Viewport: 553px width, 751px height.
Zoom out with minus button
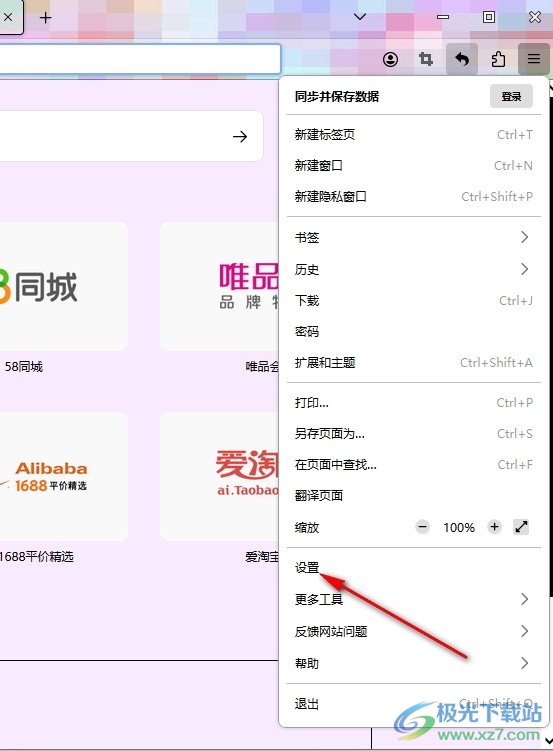422,527
